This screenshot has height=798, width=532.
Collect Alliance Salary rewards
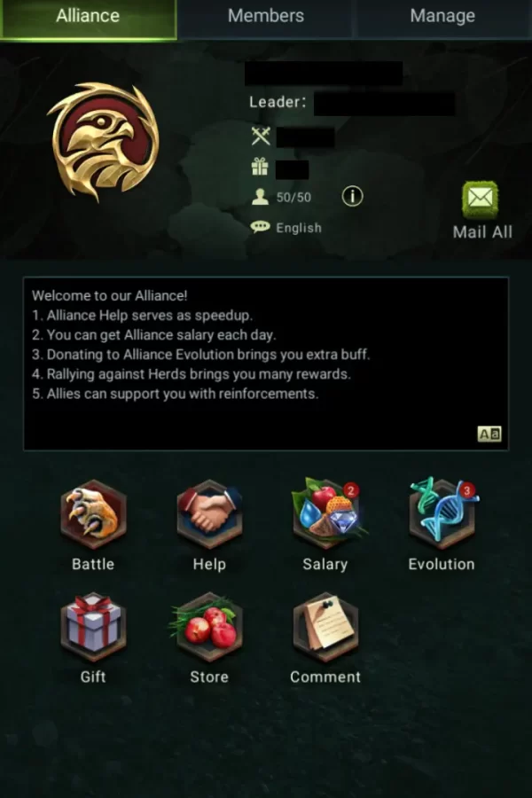325,513
